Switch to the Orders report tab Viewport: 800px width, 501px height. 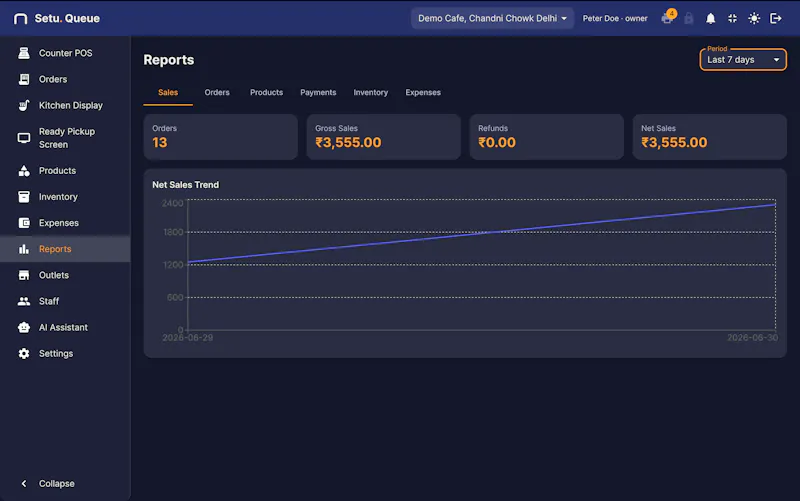217,92
